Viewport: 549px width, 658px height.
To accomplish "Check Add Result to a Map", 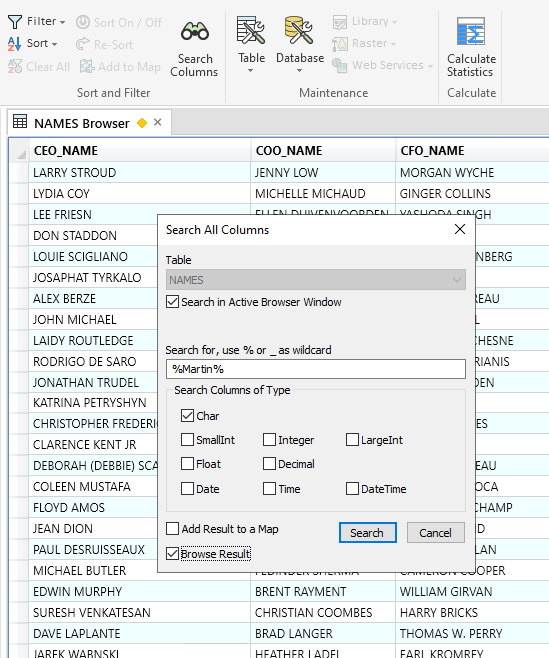I will coord(173,529).
